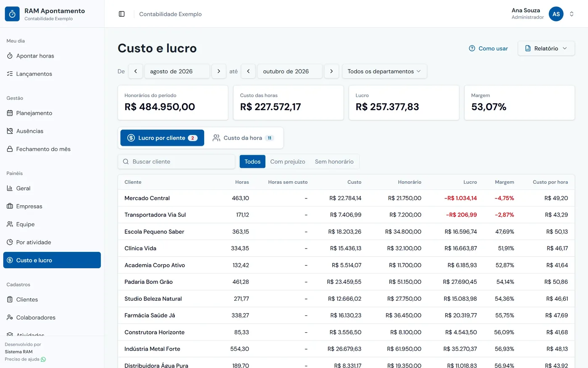Open the agosto de 2026 month picker
Screen dimensions: 588x368
[177, 71]
